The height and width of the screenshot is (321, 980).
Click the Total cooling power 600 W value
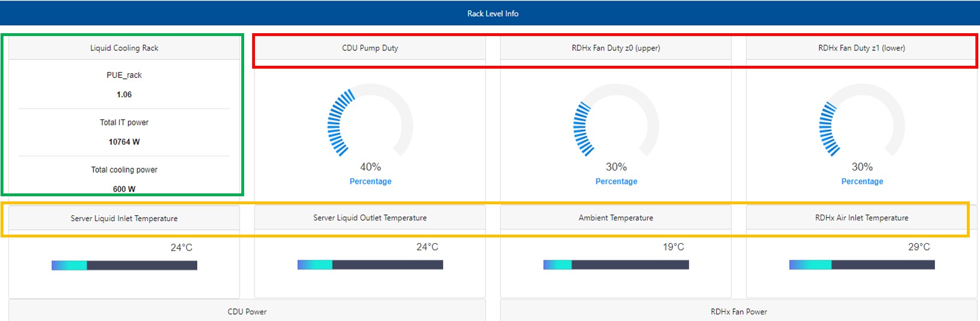pyautogui.click(x=124, y=189)
